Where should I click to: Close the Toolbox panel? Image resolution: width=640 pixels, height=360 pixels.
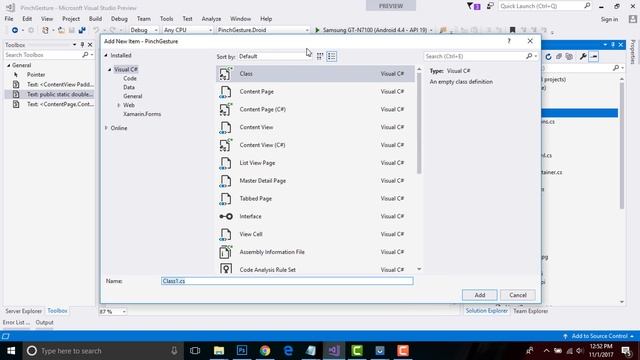[90, 45]
